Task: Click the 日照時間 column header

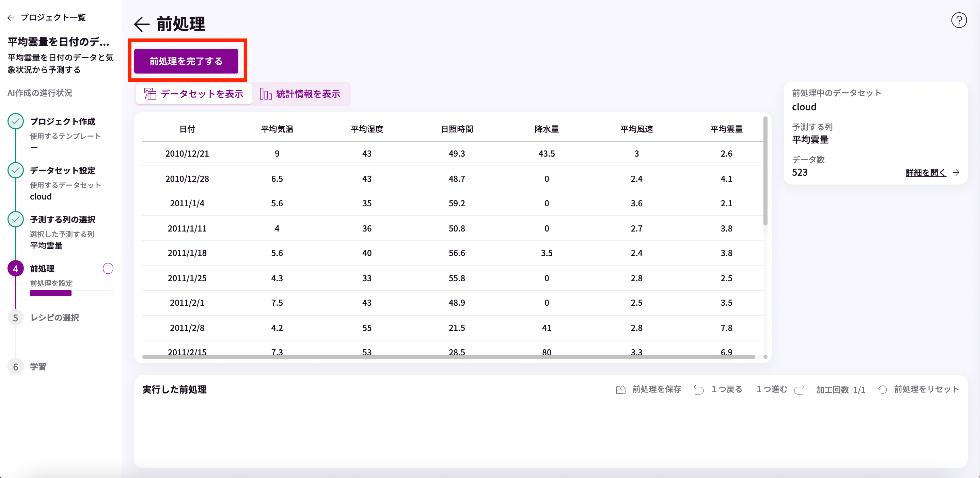Action: point(457,129)
